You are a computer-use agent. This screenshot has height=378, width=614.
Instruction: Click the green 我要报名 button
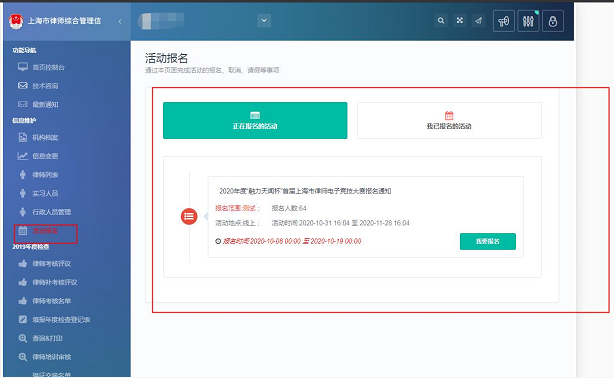(488, 241)
